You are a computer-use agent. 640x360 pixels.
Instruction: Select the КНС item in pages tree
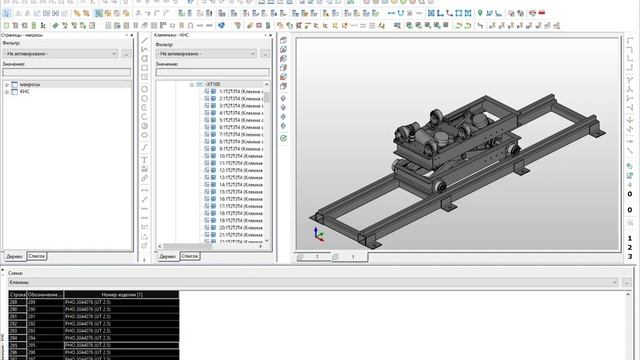click(x=24, y=92)
